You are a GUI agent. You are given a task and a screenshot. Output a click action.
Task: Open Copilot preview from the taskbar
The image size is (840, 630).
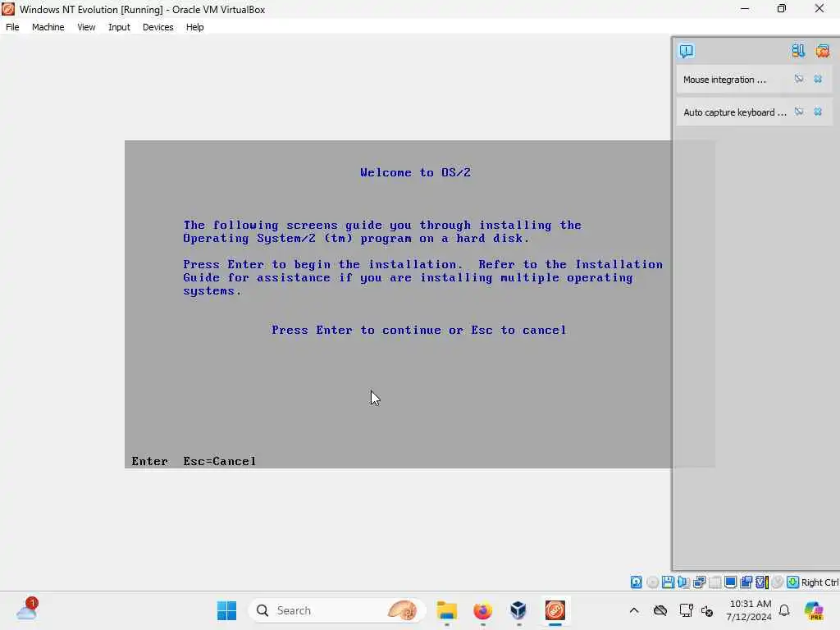[x=815, y=610]
